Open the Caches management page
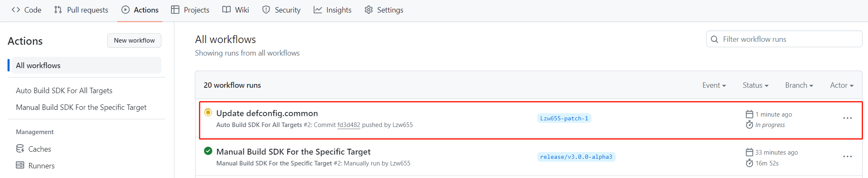Image resolution: width=868 pixels, height=178 pixels. pos(39,149)
